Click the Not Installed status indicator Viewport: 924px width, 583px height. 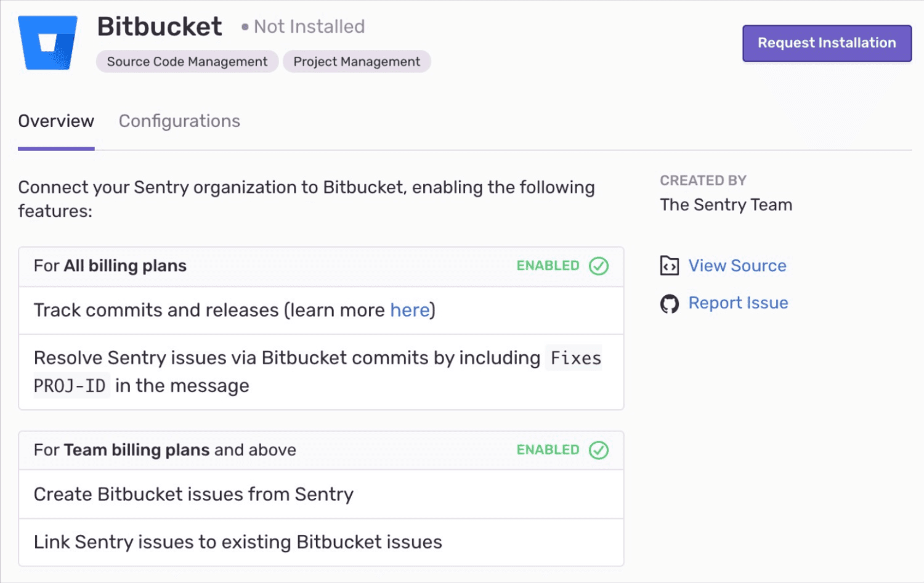(x=302, y=26)
